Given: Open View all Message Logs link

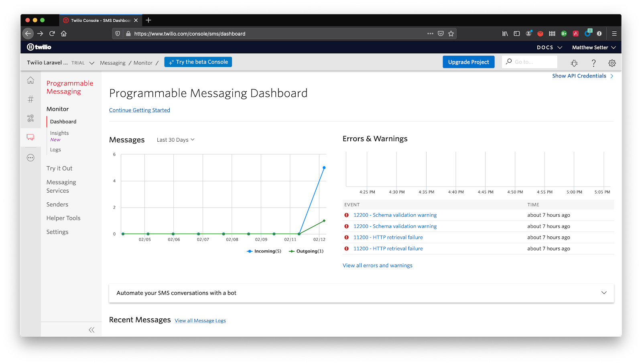Looking at the screenshot, I should tap(200, 321).
